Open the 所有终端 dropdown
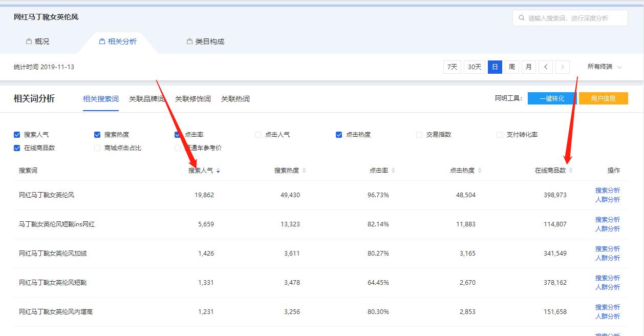644x336 pixels. (x=605, y=67)
